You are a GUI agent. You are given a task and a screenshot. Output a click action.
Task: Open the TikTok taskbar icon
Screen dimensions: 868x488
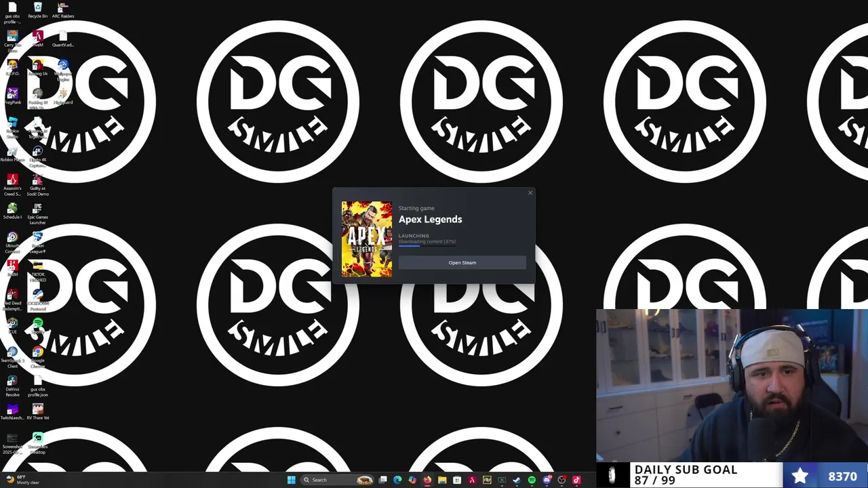576,480
